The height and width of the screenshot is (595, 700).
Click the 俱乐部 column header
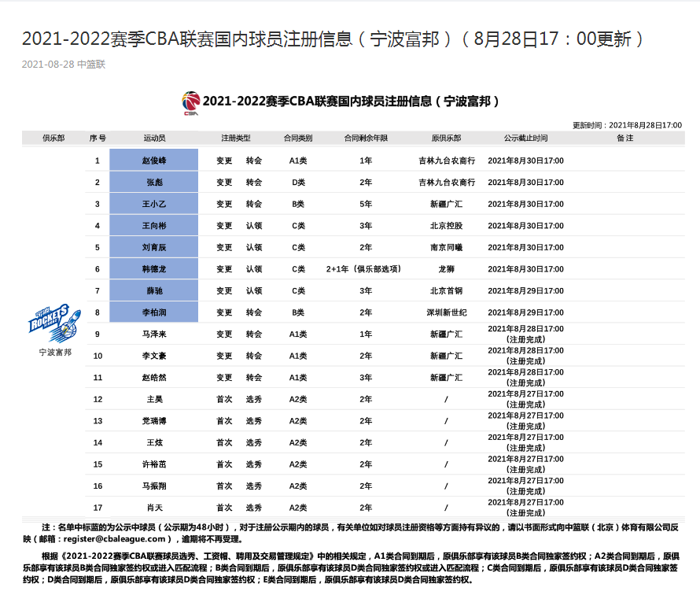(53, 138)
